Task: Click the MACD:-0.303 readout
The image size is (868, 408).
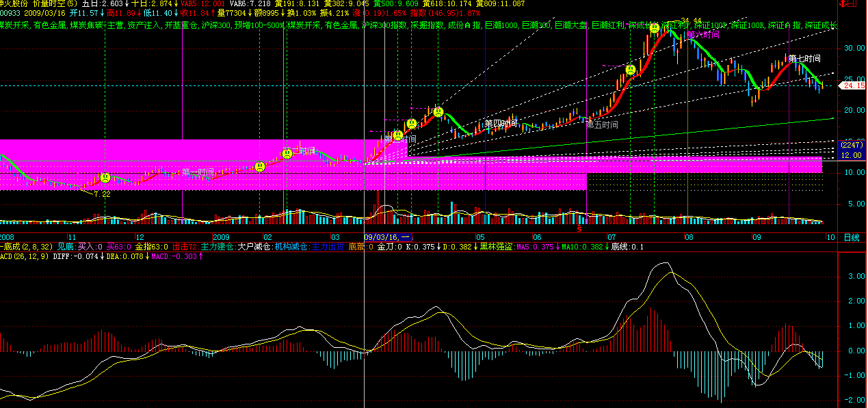Action: [173, 256]
